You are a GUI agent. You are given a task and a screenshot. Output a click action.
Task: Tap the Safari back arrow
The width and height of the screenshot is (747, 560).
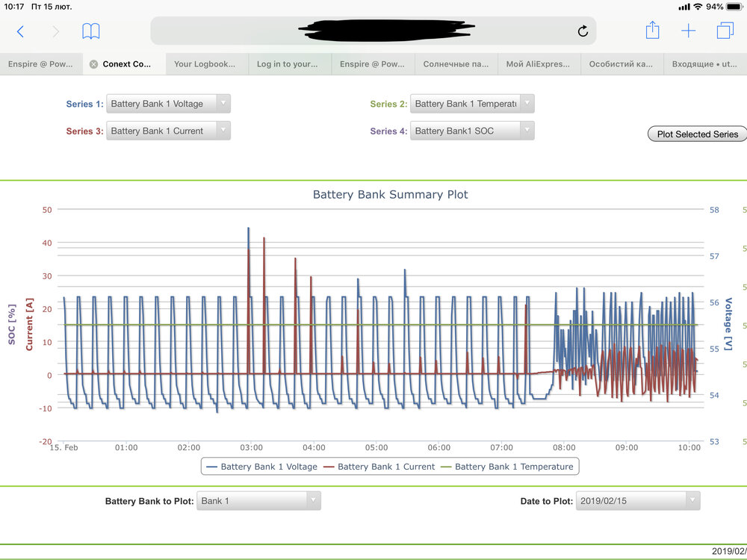pos(20,31)
